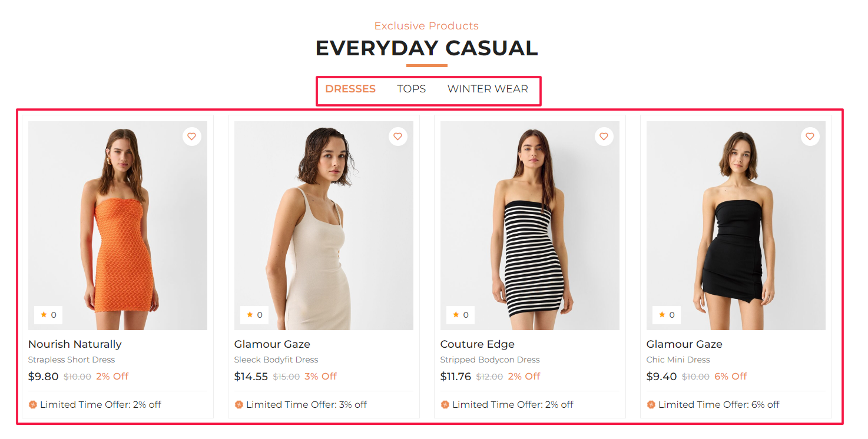Favorite the Couture Edge striped dress
The image size is (868, 439).
(x=604, y=137)
